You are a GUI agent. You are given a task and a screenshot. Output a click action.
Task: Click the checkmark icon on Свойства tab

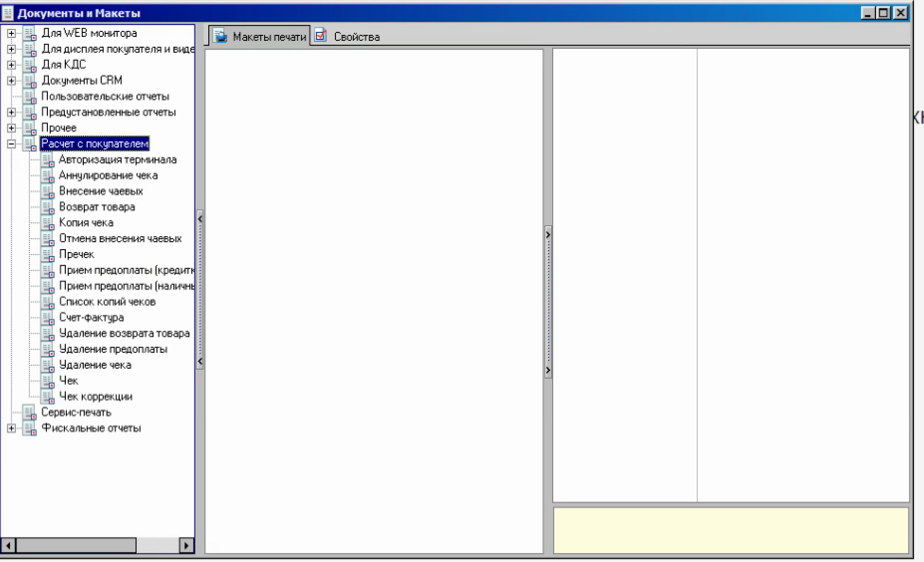tap(321, 36)
